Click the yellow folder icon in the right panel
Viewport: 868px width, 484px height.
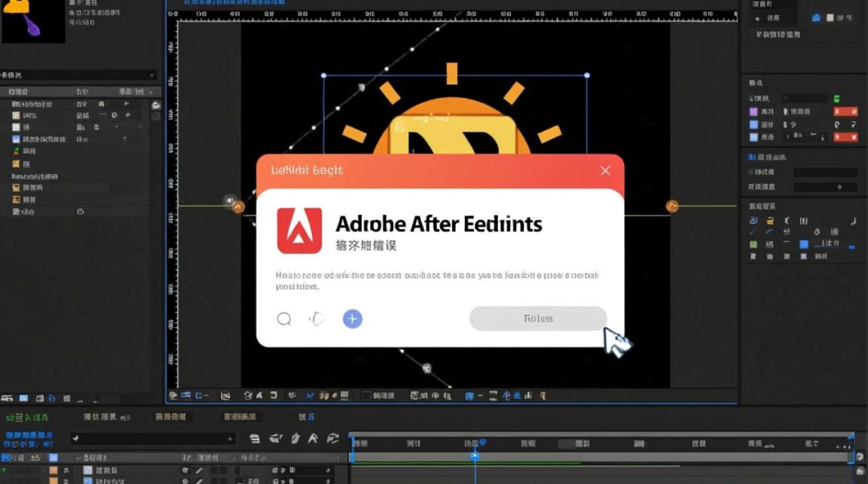point(770,221)
